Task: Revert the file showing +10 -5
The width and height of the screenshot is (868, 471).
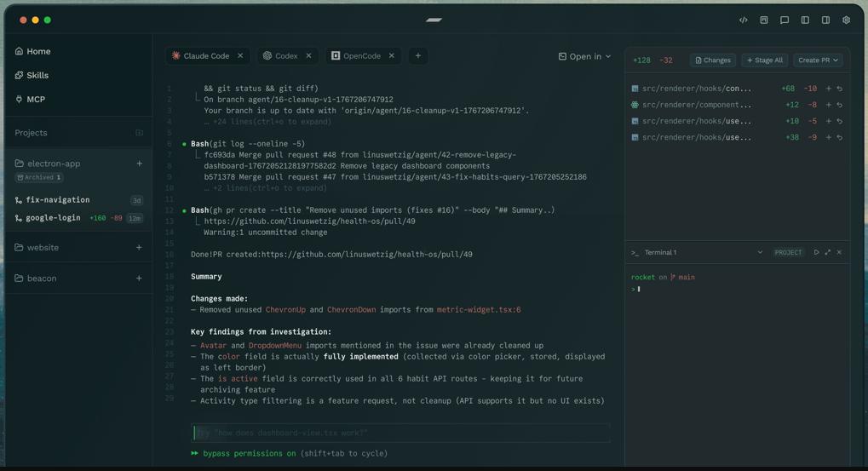Action: (840, 121)
